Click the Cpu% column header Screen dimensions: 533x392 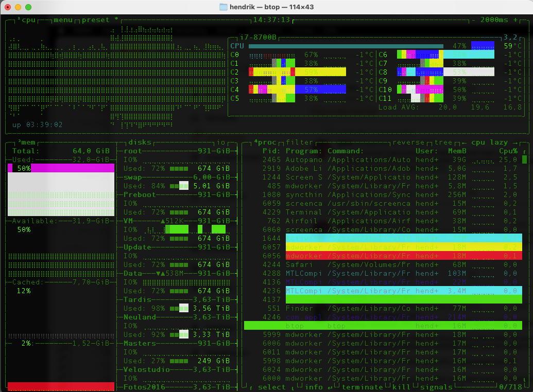point(508,151)
